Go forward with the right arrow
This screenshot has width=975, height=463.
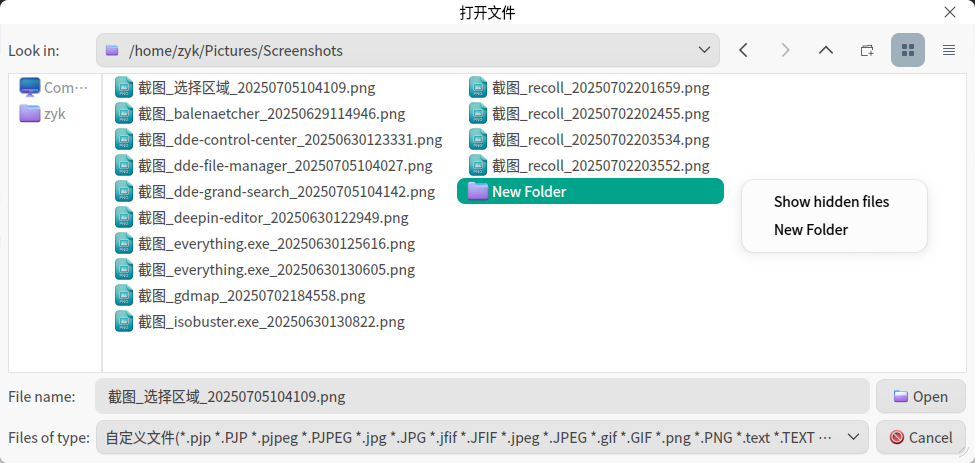[785, 50]
